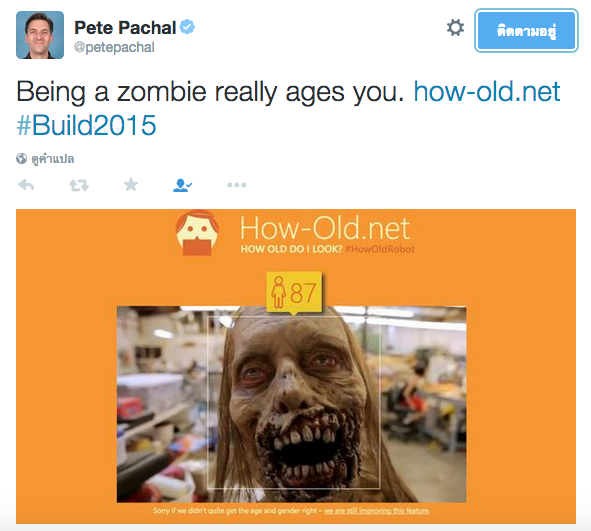Click the verified badge next to name
The image size is (591, 531).
[187, 27]
